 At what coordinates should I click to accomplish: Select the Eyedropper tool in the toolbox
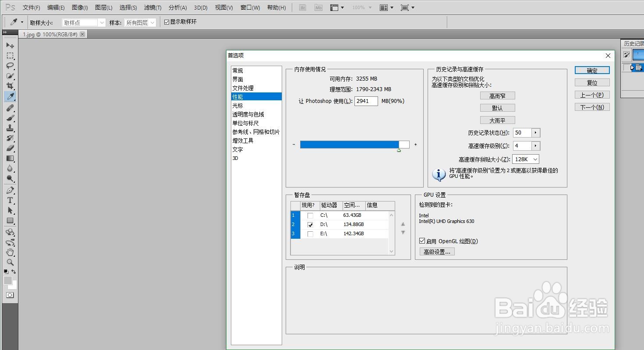[x=10, y=96]
